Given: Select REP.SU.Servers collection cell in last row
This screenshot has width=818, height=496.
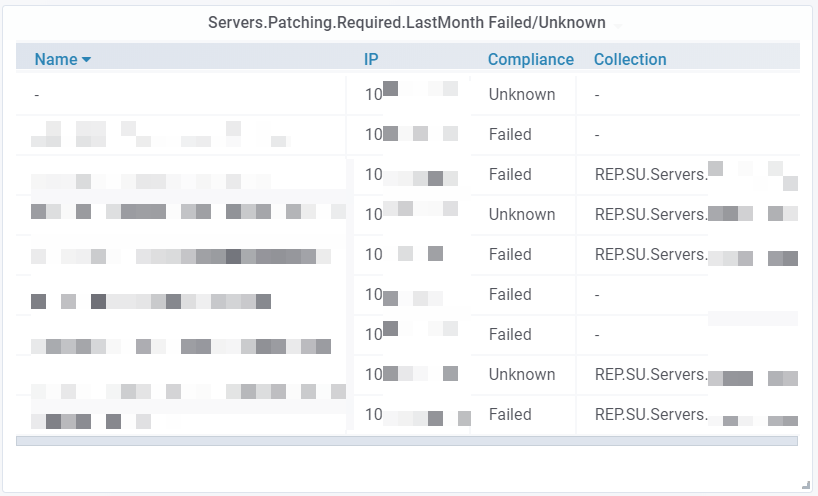Looking at the screenshot, I should [x=651, y=415].
